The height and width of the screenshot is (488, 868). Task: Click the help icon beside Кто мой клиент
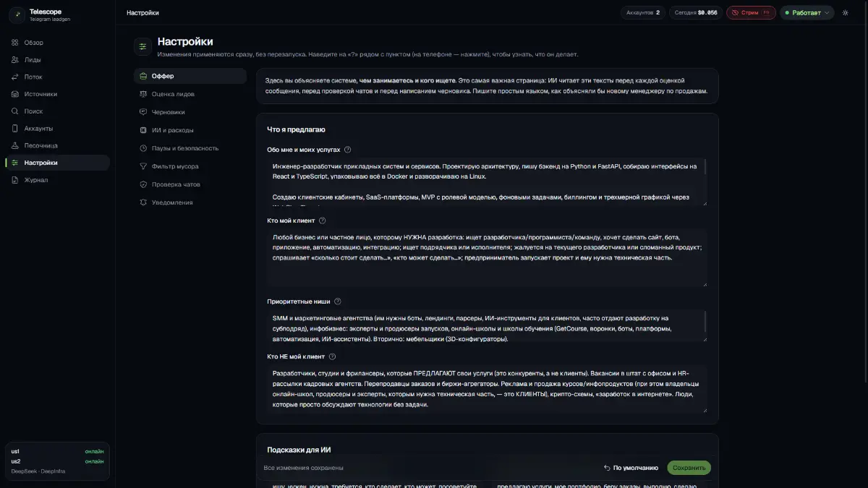323,221
